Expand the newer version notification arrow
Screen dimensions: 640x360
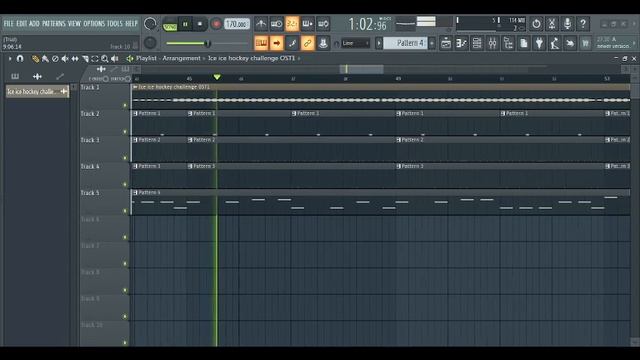click(634, 43)
